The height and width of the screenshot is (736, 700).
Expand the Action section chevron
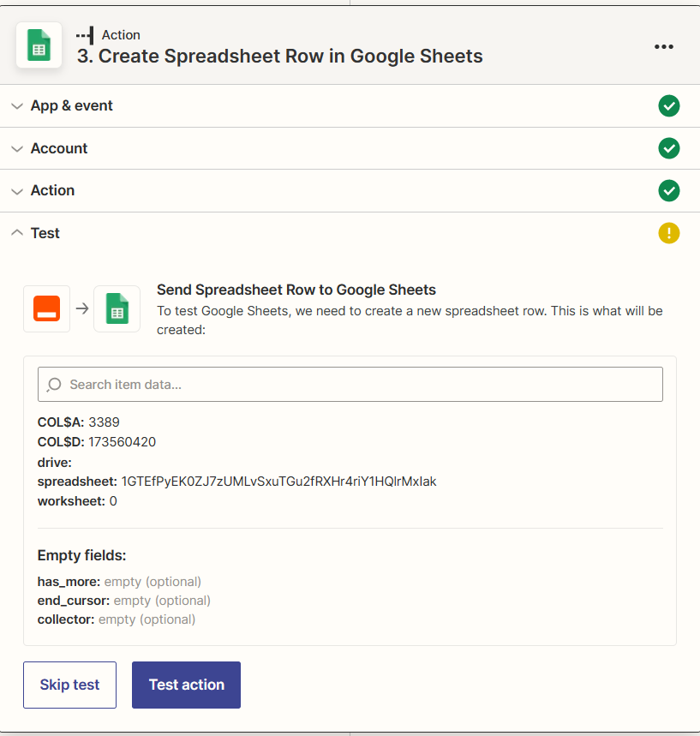tap(17, 190)
